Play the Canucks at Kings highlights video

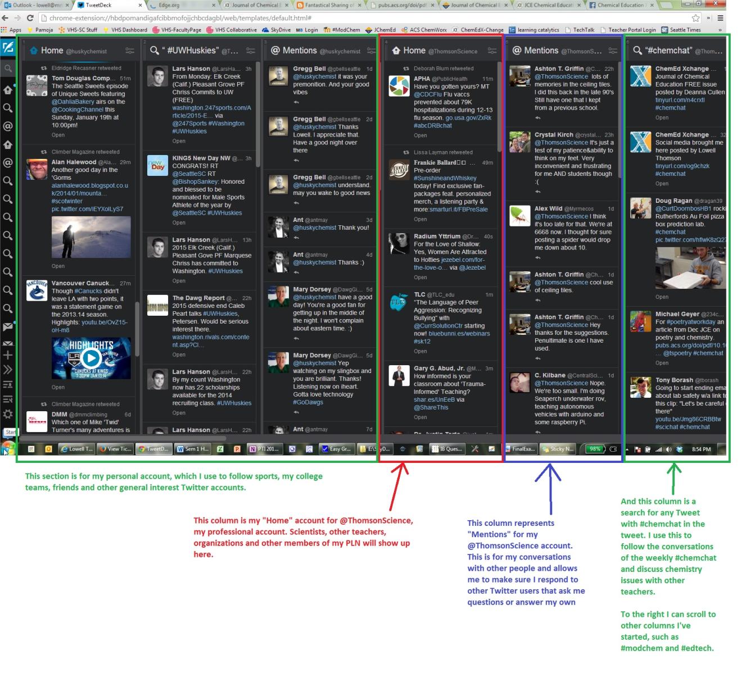(x=91, y=358)
